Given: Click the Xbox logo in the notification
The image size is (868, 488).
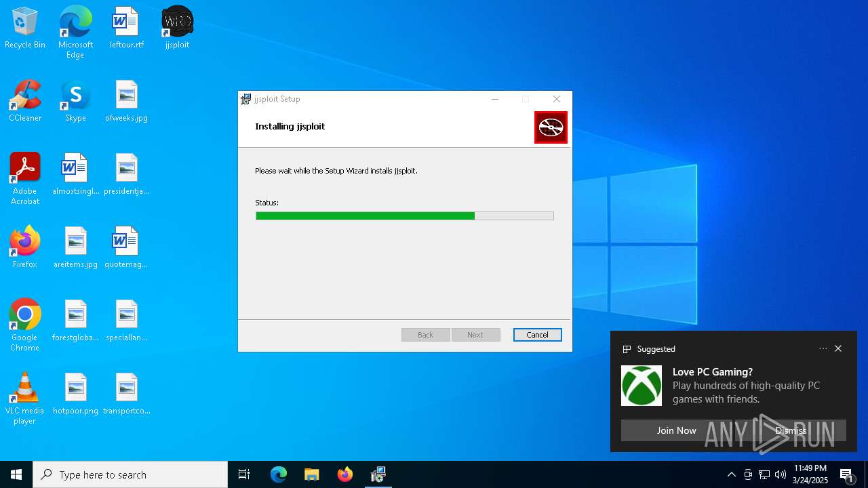Looking at the screenshot, I should pyautogui.click(x=642, y=386).
